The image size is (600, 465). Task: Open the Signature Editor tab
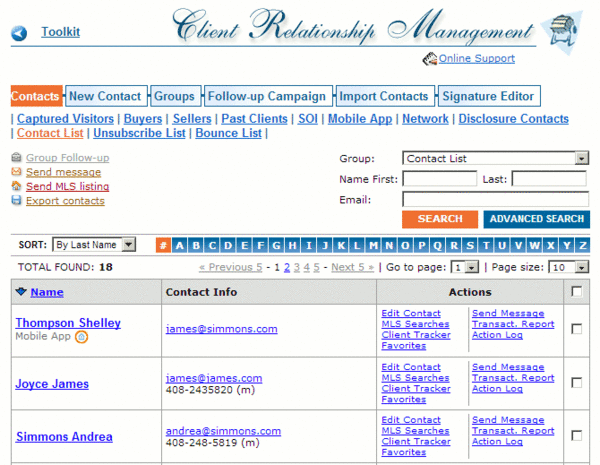coord(489,96)
